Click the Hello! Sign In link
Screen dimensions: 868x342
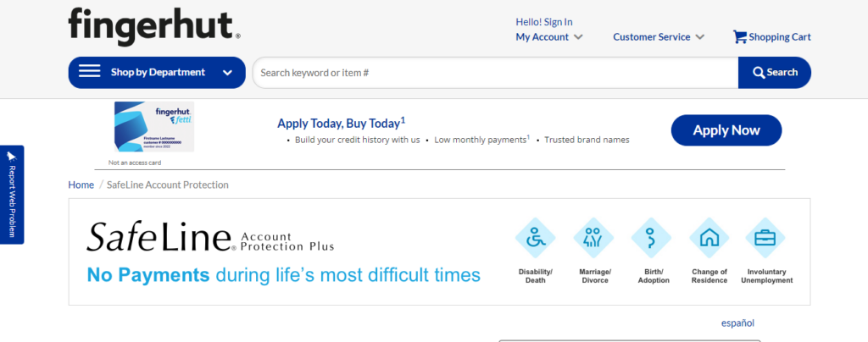543,22
